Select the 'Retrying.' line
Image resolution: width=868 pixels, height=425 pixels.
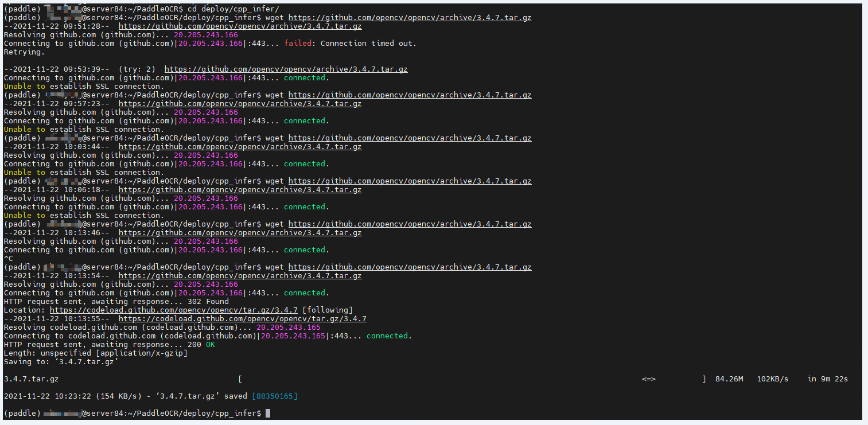pos(24,52)
